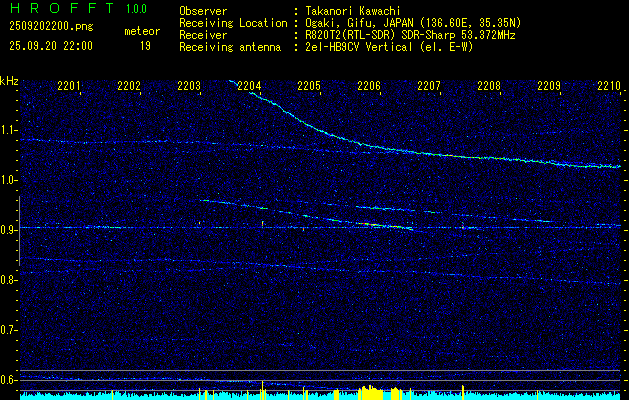629x400 pixels.
Task: Jump to the 2204 time marker
Action: [x=249, y=87]
